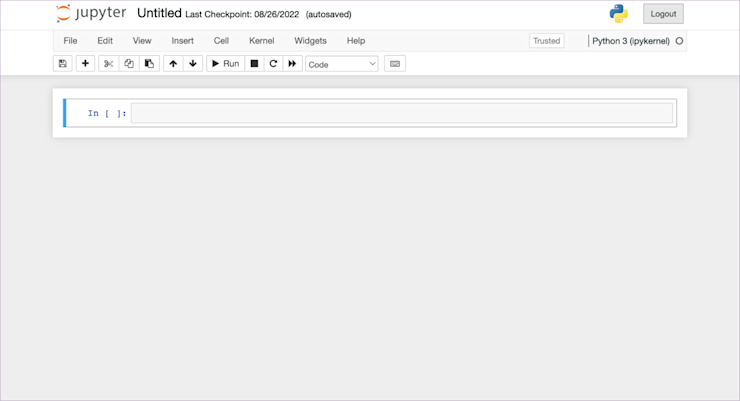Select the cell via the In [ ] prompt
740x401 pixels.
point(107,113)
